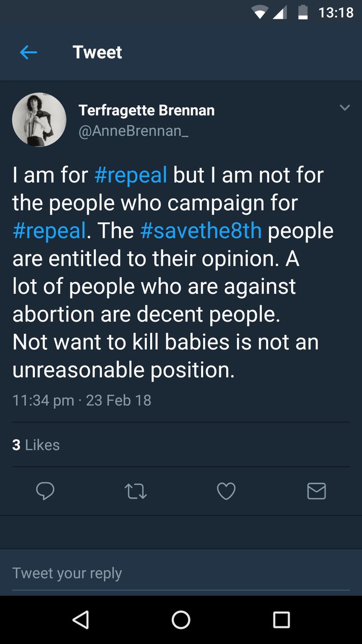Tap the envelope share via message icon

pyautogui.click(x=316, y=491)
